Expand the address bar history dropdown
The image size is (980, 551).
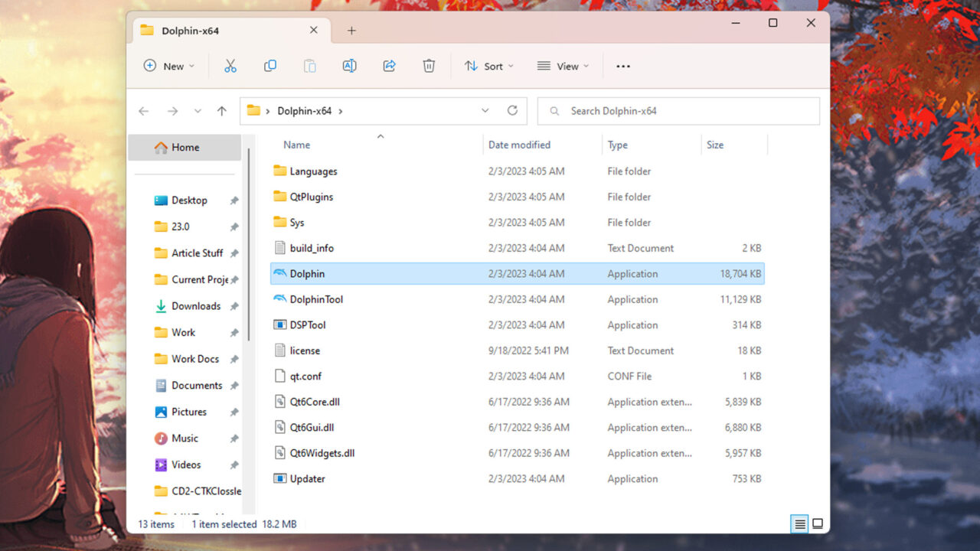click(x=485, y=110)
